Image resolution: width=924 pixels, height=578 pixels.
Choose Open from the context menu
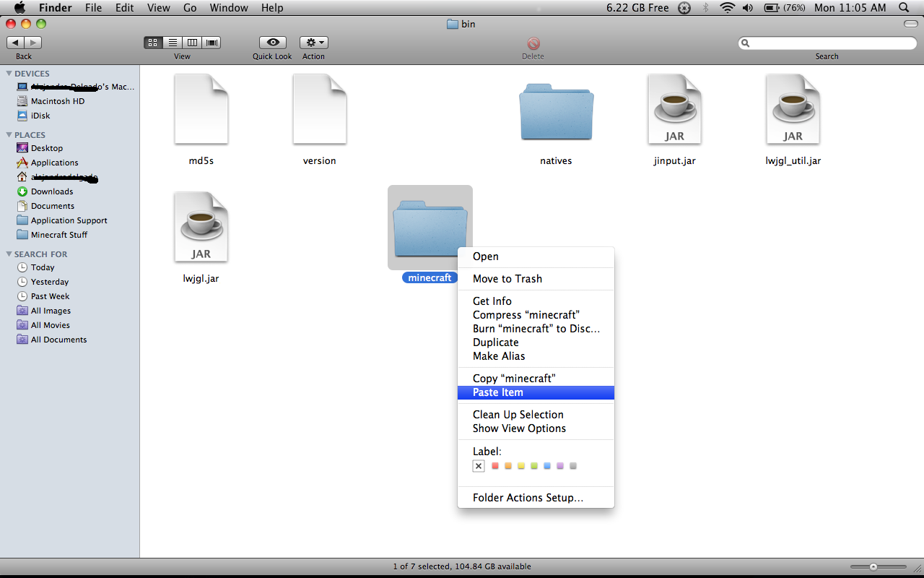coord(536,256)
